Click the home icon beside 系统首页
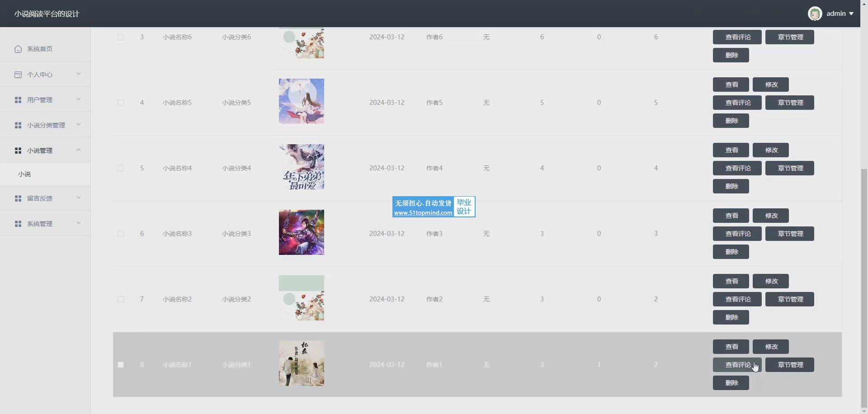Viewport: 868px width, 414px height. 18,49
